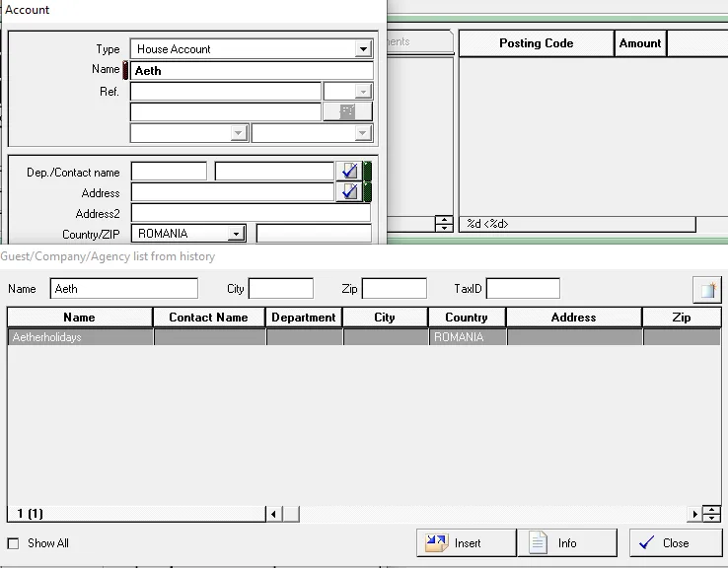Click the Address2 input field

click(251, 213)
